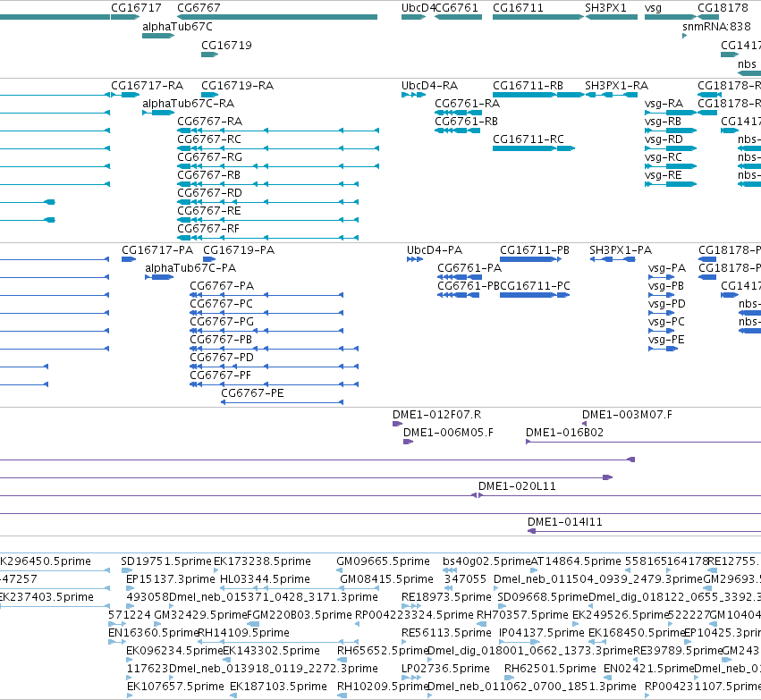Image resolution: width=761 pixels, height=700 pixels.
Task: Click BAC end DME1-003M07.F
Action: 627,415
